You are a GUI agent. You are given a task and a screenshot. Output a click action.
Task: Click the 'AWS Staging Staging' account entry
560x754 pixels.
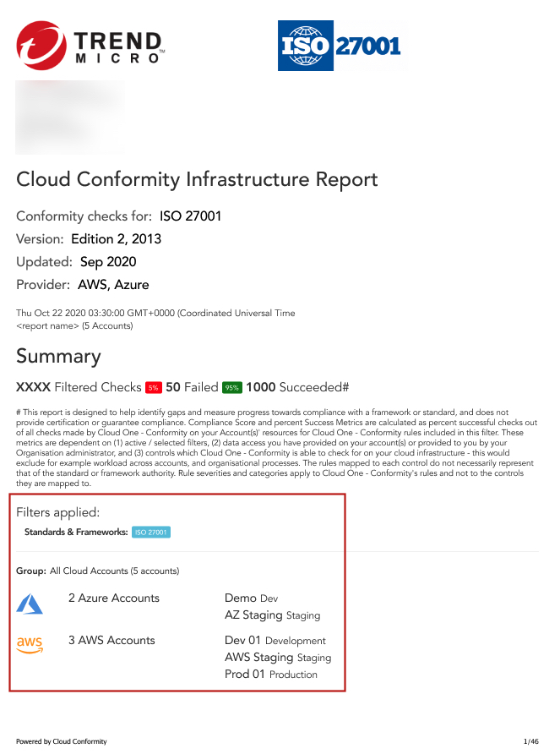pos(278,658)
